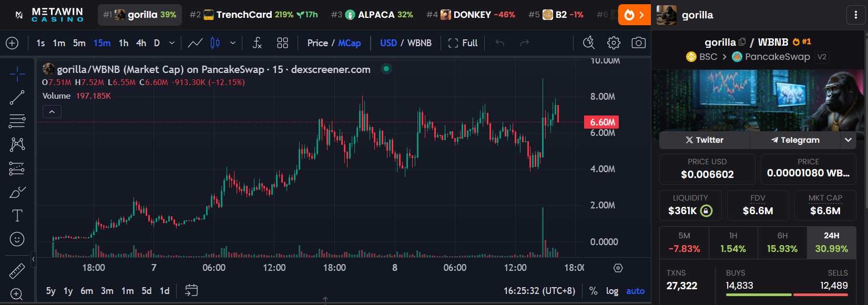Open chart settings gear icon
The height and width of the screenshot is (305, 868).
click(614, 43)
